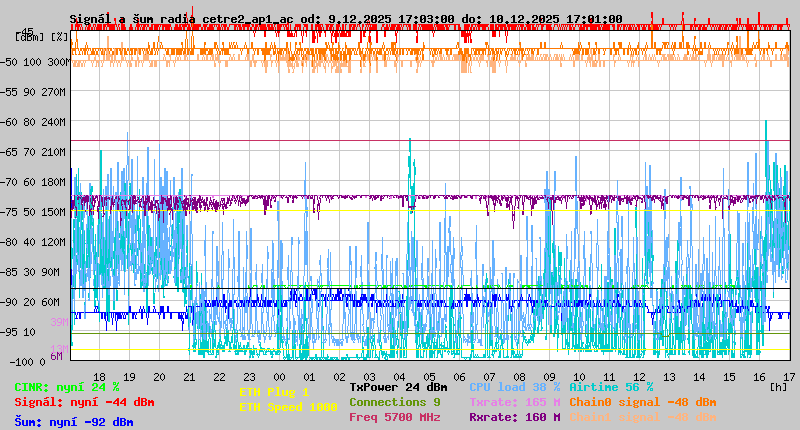Click the 'CPU load 38 %' legend label

click(x=515, y=388)
